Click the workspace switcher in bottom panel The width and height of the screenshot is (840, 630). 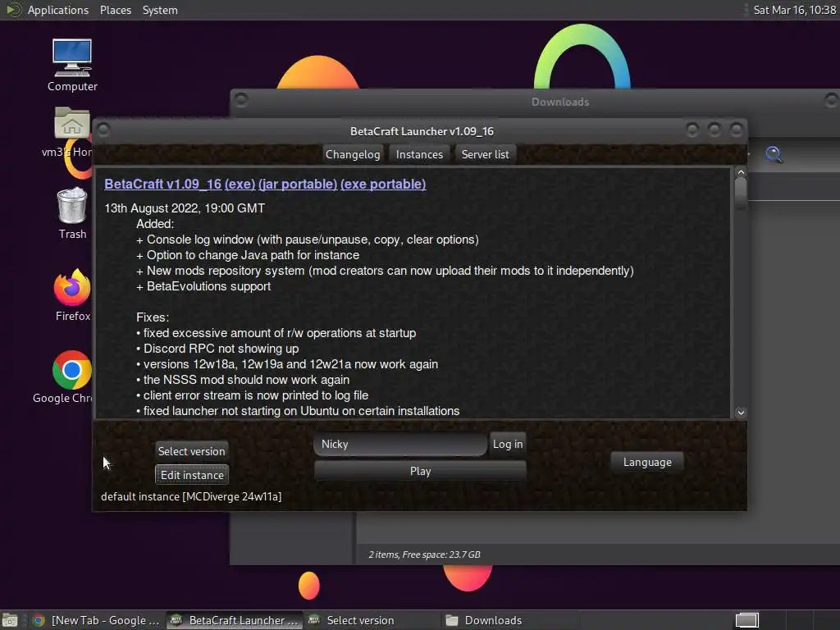(x=746, y=620)
